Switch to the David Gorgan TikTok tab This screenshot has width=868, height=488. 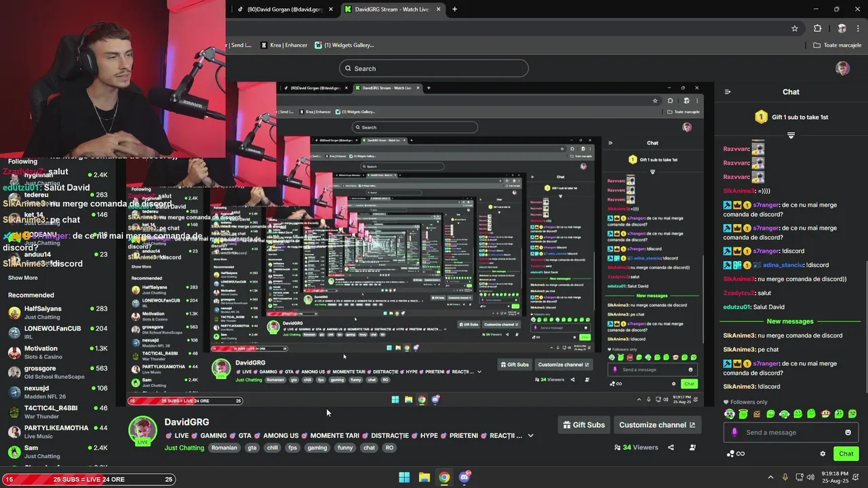(x=284, y=9)
